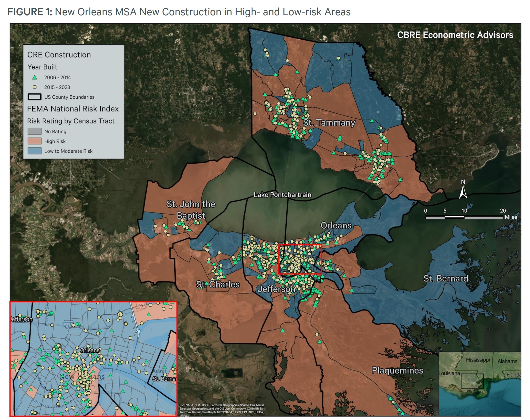Click the Orleans label in zoomed inset
The height and width of the screenshot is (420, 530).
tap(90, 350)
